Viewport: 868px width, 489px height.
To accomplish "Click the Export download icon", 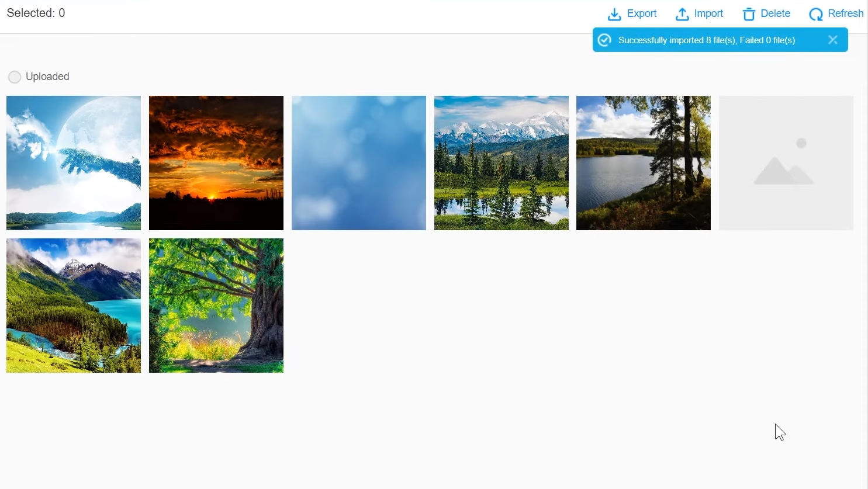I will [x=614, y=14].
